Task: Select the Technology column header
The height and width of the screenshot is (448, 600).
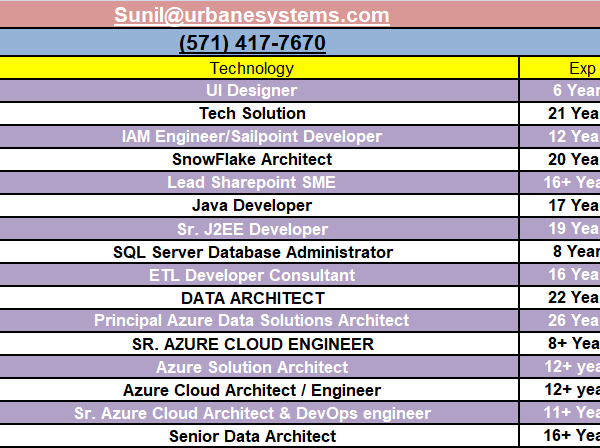Action: click(252, 68)
